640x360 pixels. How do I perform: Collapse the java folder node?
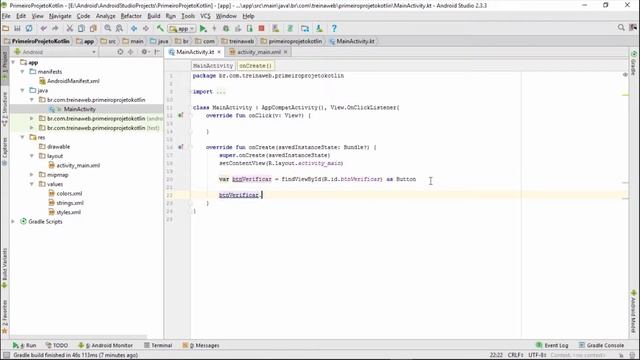[x=22, y=91]
